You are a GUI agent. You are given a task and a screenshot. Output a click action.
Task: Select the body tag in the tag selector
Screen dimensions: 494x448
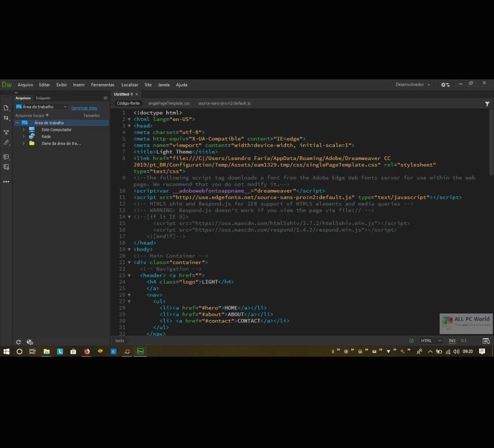(119, 341)
